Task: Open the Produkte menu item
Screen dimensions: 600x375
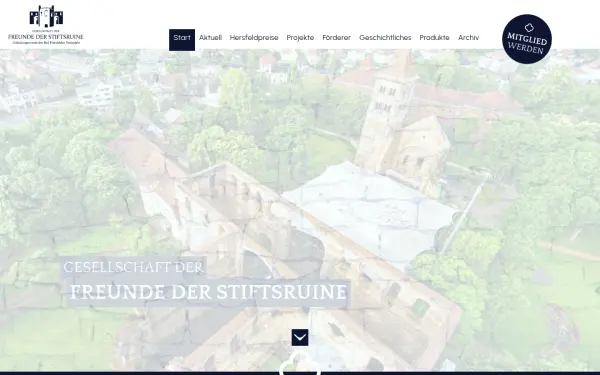Action: (x=434, y=38)
